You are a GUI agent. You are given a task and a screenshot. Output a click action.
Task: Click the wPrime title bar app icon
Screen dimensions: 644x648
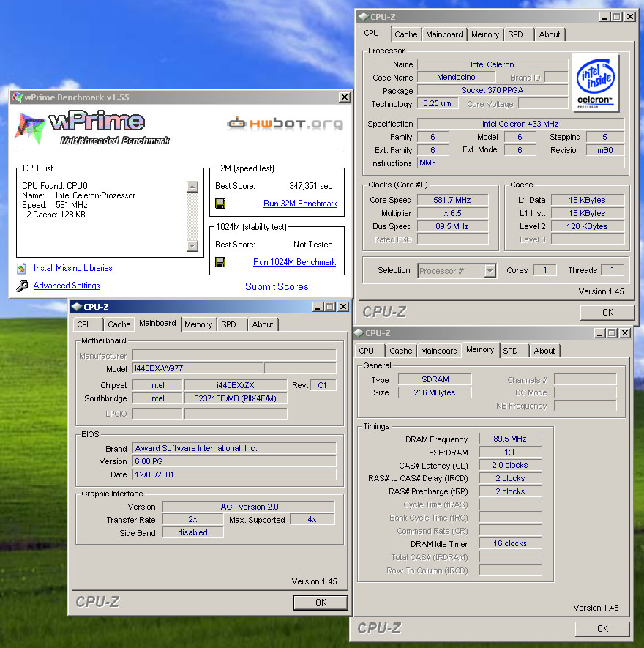17,97
